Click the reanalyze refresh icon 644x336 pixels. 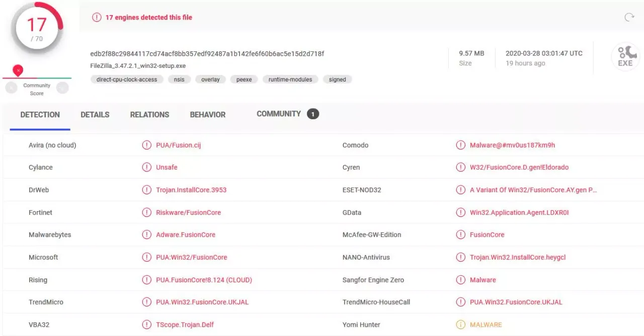coord(629,17)
